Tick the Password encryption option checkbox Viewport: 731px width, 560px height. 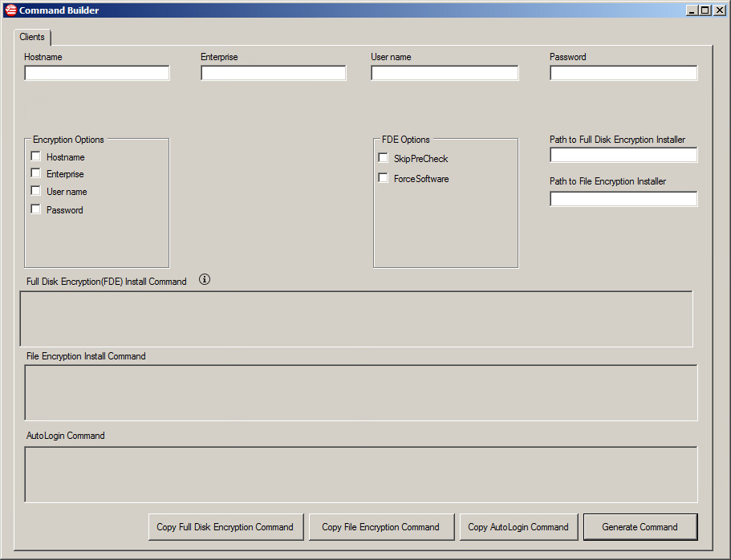[x=36, y=209]
